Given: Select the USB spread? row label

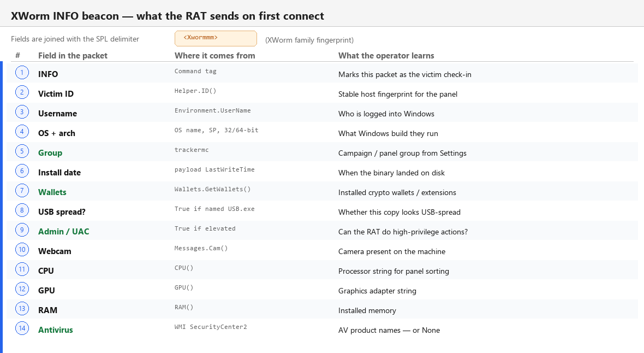Looking at the screenshot, I should point(62,212).
